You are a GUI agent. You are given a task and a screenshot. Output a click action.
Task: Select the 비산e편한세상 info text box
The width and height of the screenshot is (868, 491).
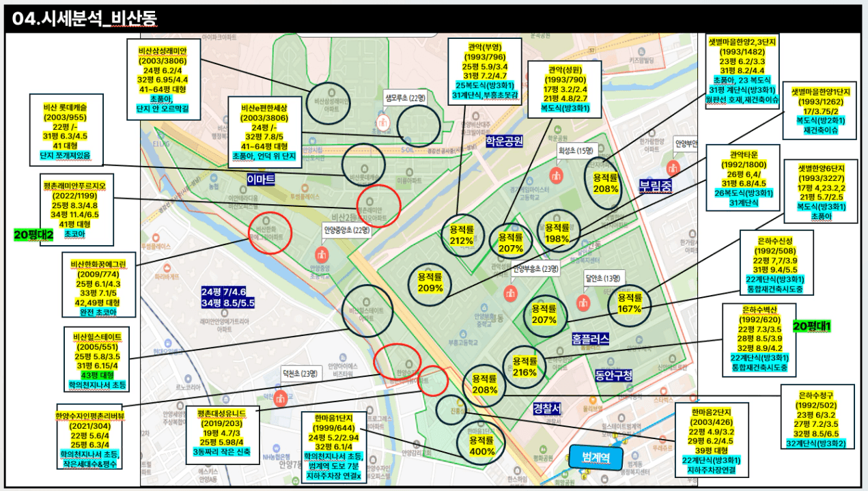[x=264, y=132]
